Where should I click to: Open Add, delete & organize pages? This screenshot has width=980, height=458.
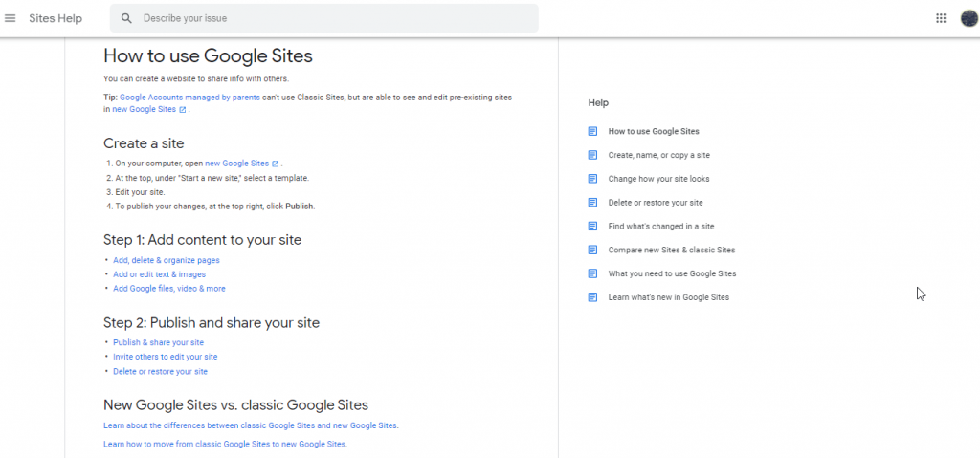(x=167, y=260)
